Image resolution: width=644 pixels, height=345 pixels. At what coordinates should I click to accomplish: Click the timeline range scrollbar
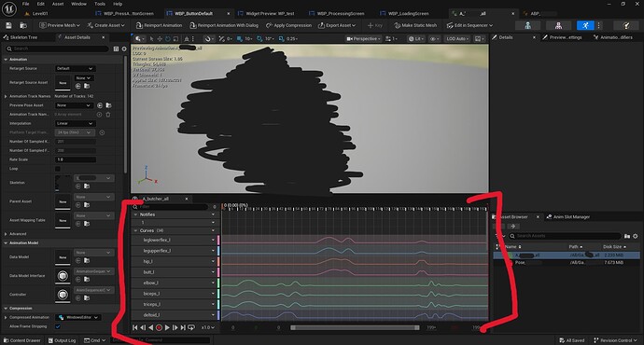(x=355, y=327)
